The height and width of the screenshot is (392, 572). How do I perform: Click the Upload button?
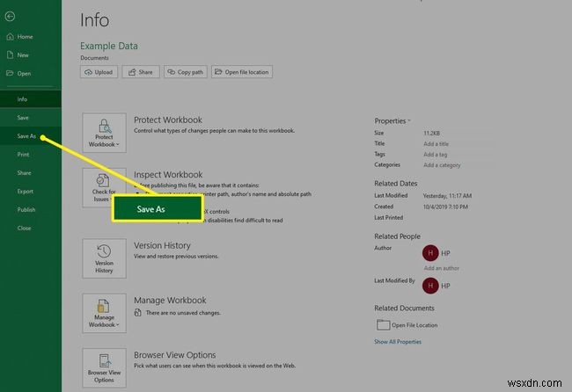click(99, 72)
